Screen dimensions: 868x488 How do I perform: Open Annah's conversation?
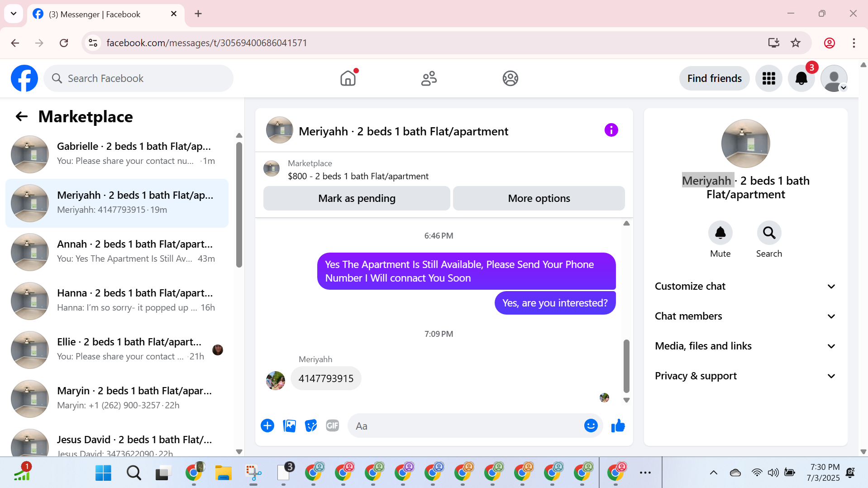click(x=117, y=252)
